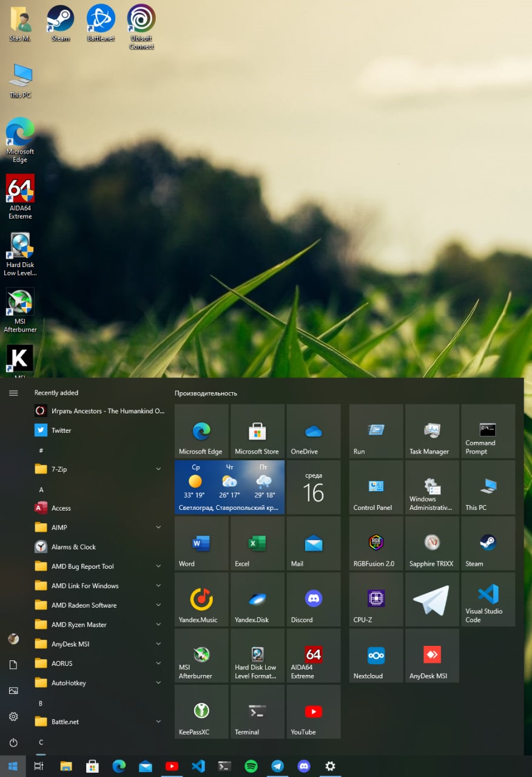Select the Battle.net desktop shortcut
This screenshot has height=777, width=532.
(101, 23)
